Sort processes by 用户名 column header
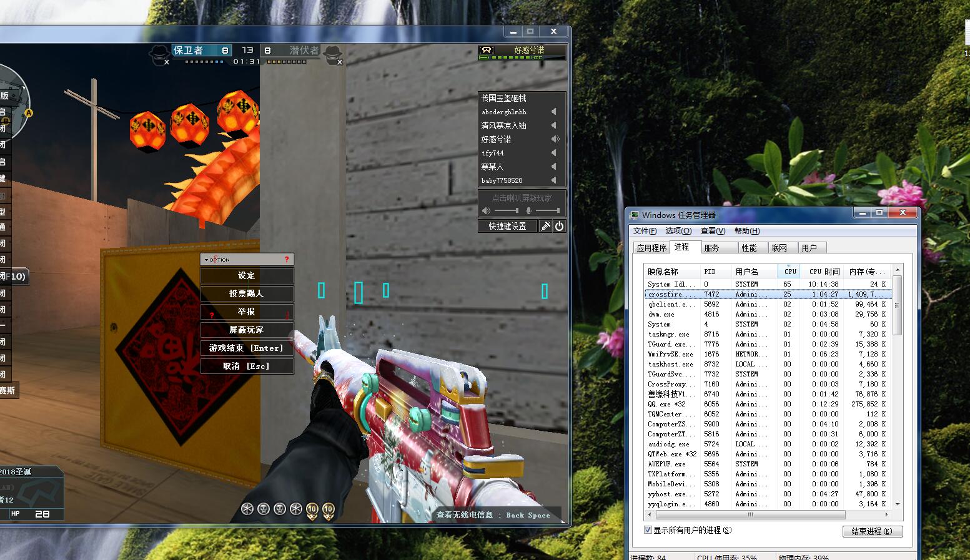Image resolution: width=970 pixels, height=560 pixels. pos(755,272)
